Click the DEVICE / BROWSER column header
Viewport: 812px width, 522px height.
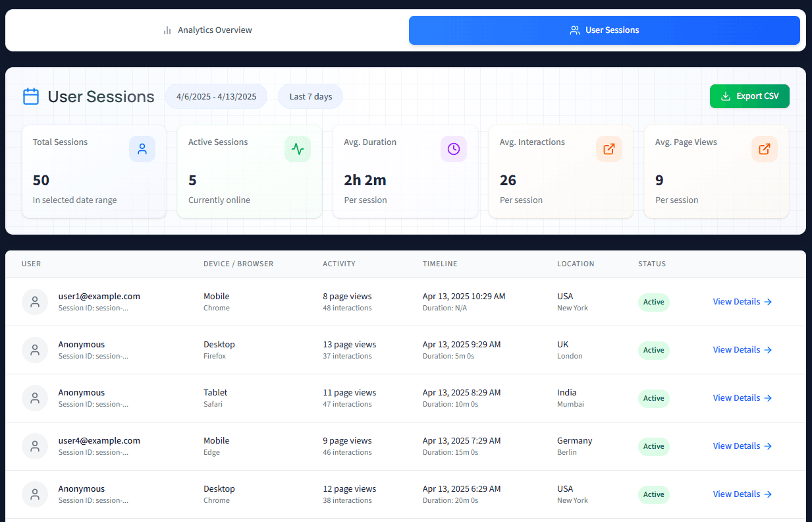(238, 264)
